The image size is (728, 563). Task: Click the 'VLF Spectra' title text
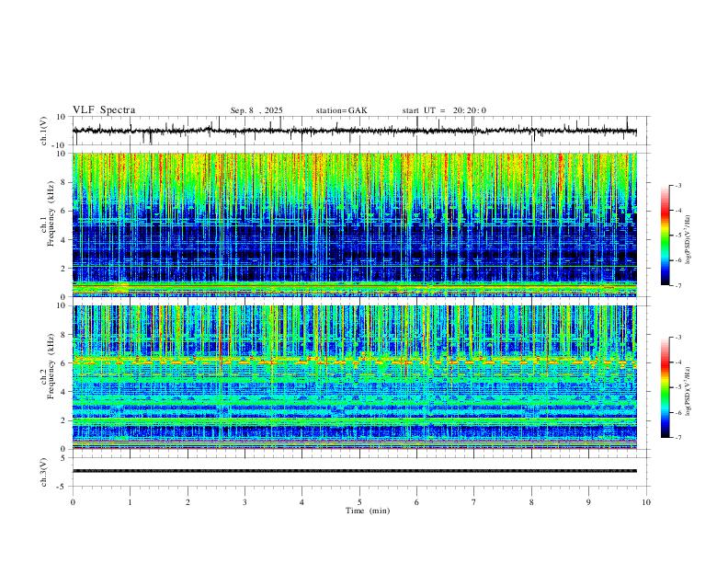coord(104,110)
